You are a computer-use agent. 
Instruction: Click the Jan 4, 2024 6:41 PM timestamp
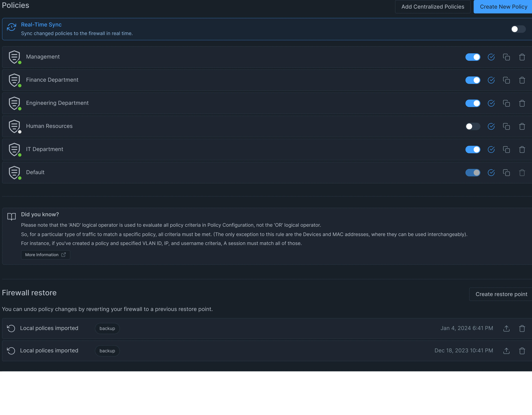click(x=467, y=328)
